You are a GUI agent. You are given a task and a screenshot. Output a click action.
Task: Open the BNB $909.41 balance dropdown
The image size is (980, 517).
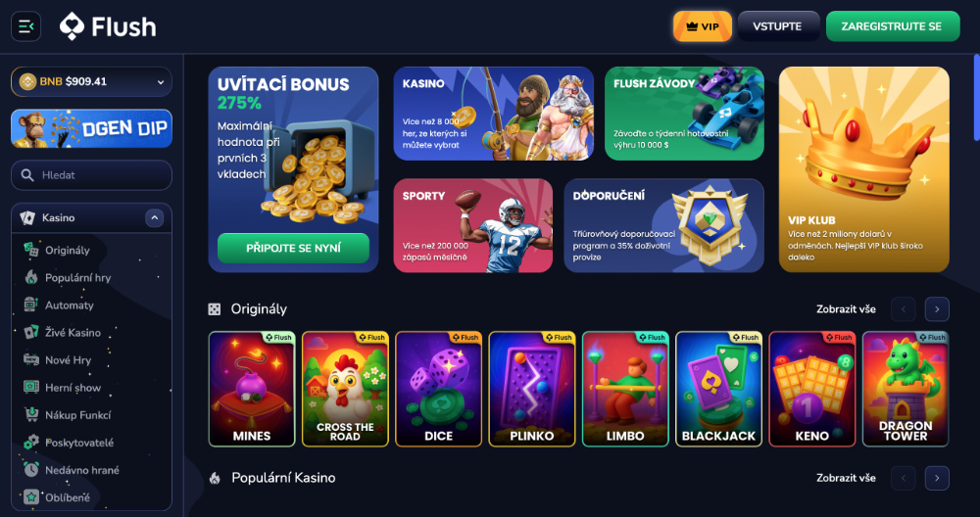coord(91,82)
